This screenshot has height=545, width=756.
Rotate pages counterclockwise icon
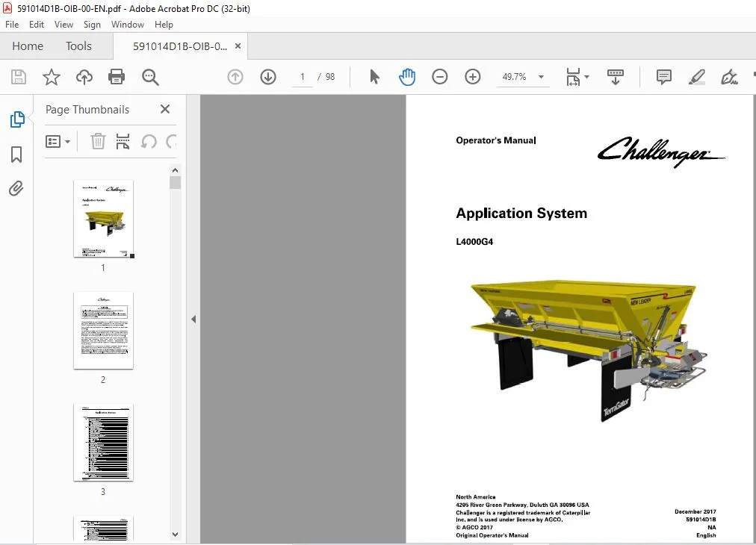point(149,142)
